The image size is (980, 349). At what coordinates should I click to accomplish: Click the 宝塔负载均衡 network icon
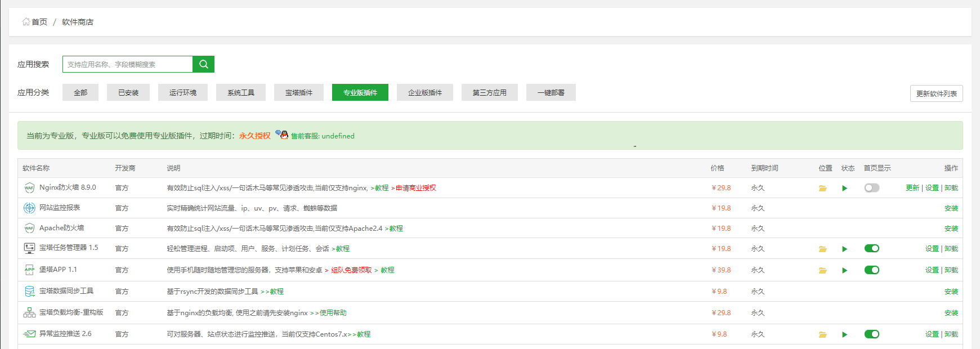29,312
